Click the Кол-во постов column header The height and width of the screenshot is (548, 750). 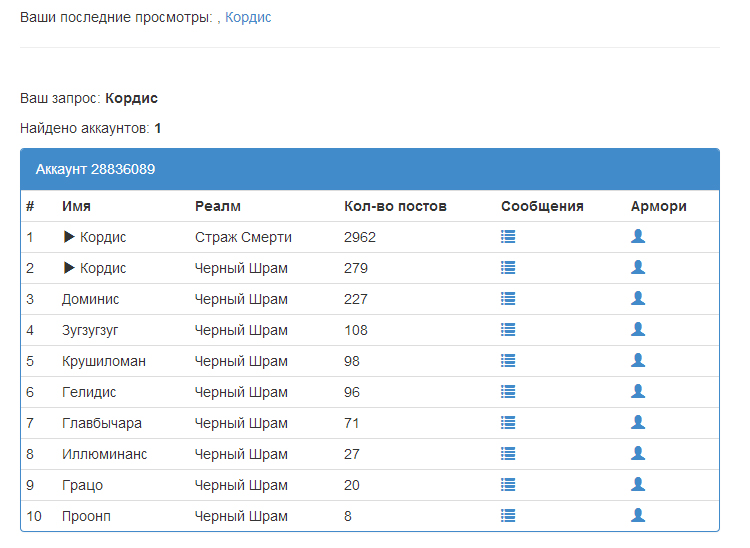pos(395,206)
